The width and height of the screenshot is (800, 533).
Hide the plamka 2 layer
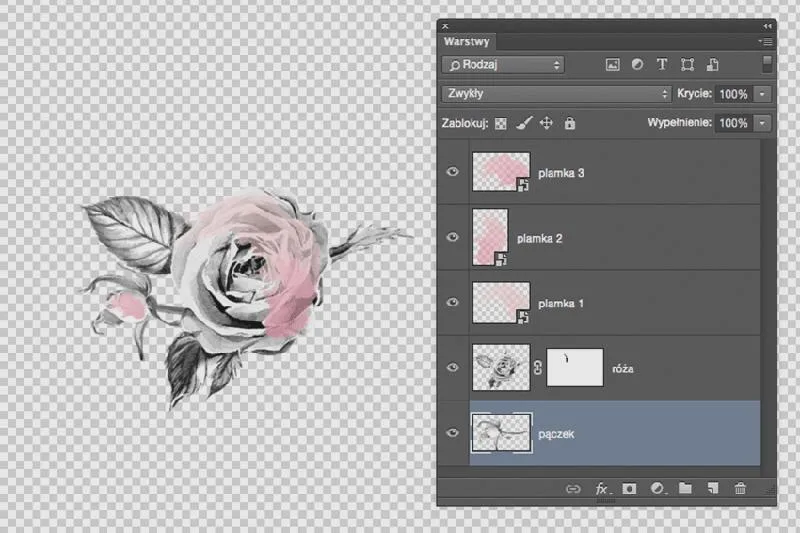(x=453, y=237)
